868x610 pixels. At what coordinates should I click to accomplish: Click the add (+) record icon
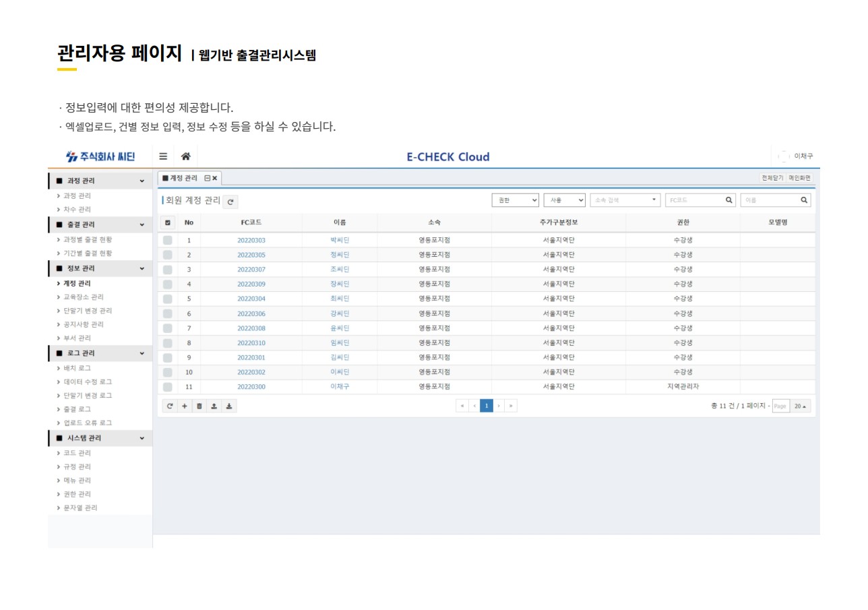pos(185,406)
